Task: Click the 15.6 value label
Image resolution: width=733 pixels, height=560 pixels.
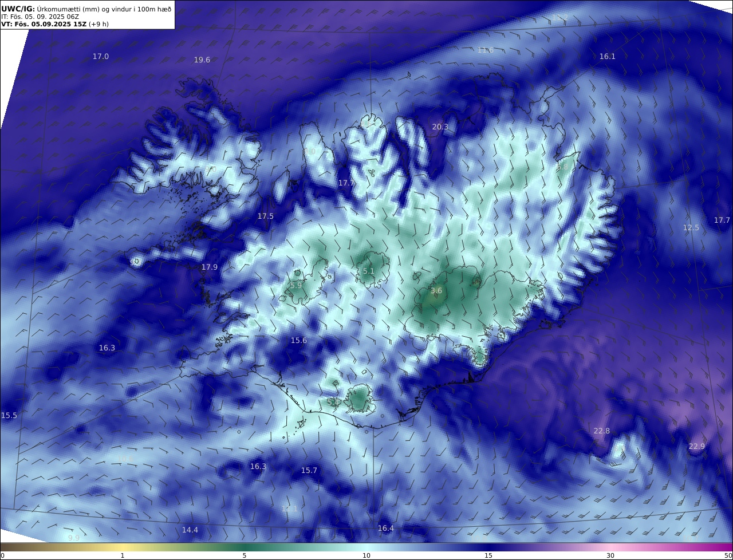Action: (299, 340)
